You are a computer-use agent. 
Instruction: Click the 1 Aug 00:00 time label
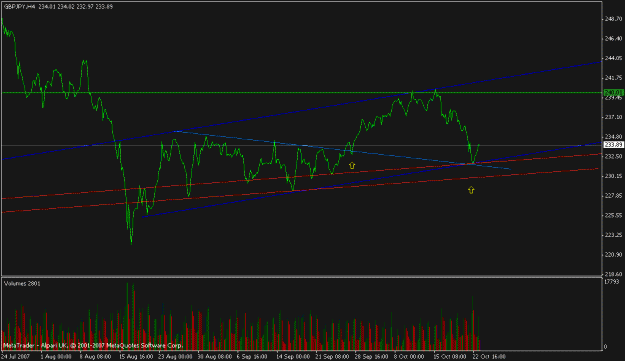(56, 357)
